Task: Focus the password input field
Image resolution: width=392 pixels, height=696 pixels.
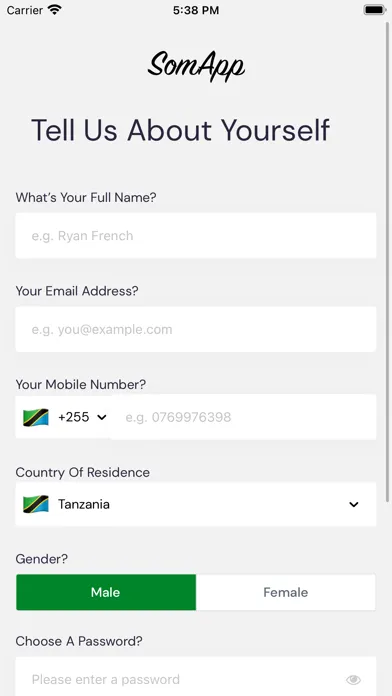Action: [x=196, y=677]
